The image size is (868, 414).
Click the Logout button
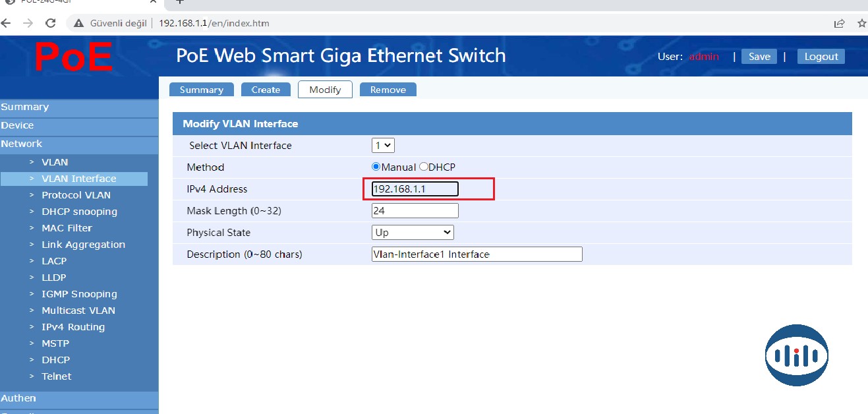pyautogui.click(x=821, y=57)
